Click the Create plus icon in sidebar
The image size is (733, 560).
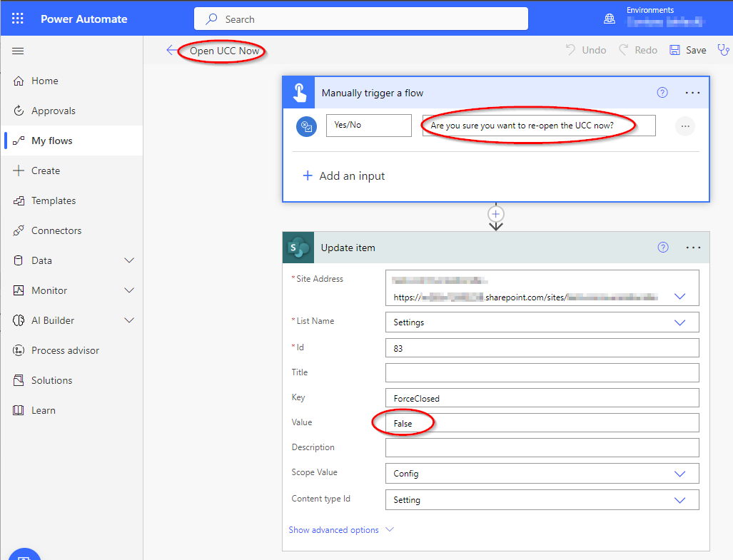19,170
